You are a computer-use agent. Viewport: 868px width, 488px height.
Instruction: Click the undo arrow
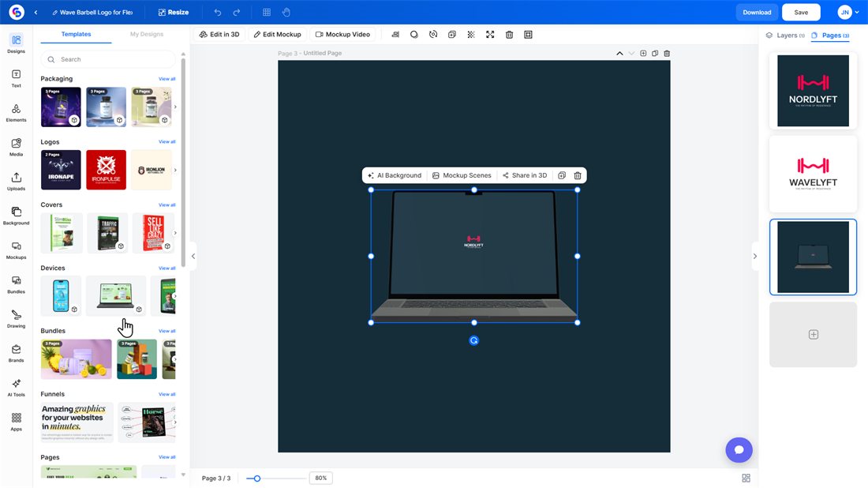point(218,12)
